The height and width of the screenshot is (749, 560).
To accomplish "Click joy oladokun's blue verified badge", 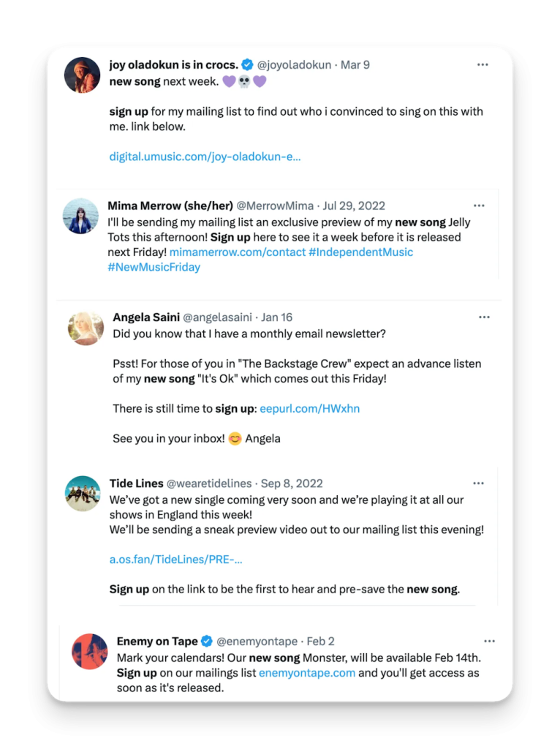I will pos(248,64).
